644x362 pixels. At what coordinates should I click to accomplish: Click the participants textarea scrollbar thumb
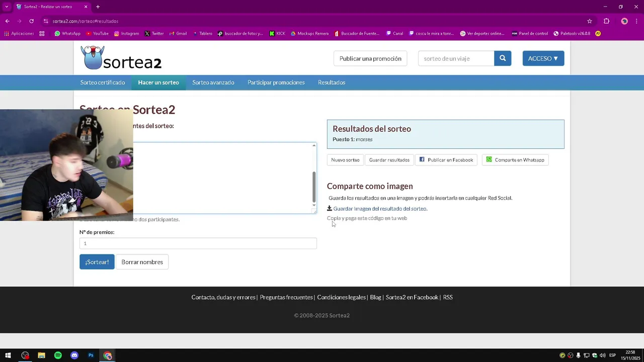tap(314, 187)
